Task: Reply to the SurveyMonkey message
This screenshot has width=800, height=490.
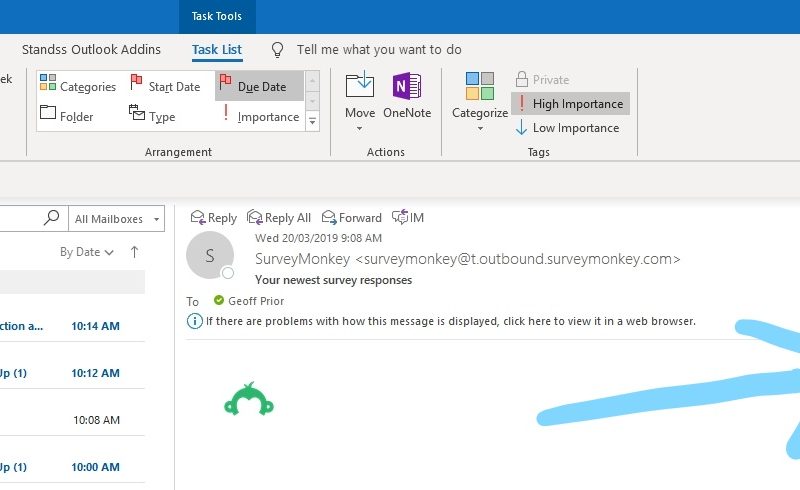Action: 213,218
